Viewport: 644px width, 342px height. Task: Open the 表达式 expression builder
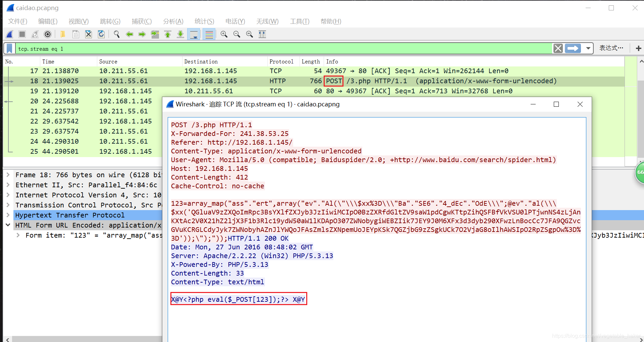click(x=611, y=48)
